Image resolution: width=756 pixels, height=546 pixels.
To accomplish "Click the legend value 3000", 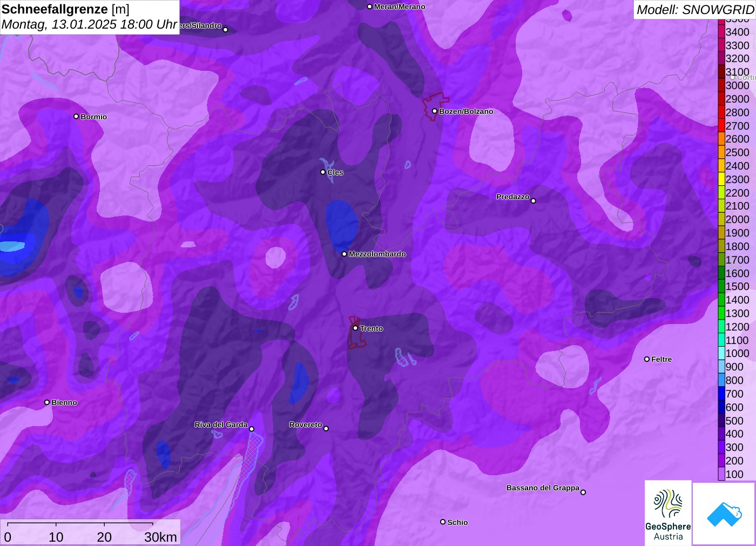I will (737, 85).
